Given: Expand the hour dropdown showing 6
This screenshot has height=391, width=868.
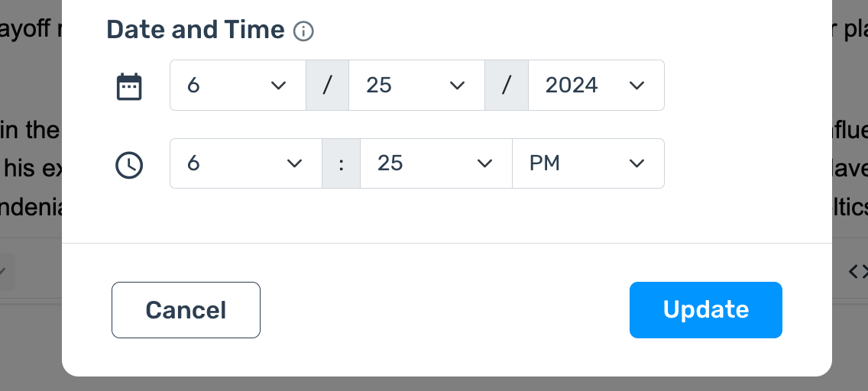Looking at the screenshot, I should [245, 163].
